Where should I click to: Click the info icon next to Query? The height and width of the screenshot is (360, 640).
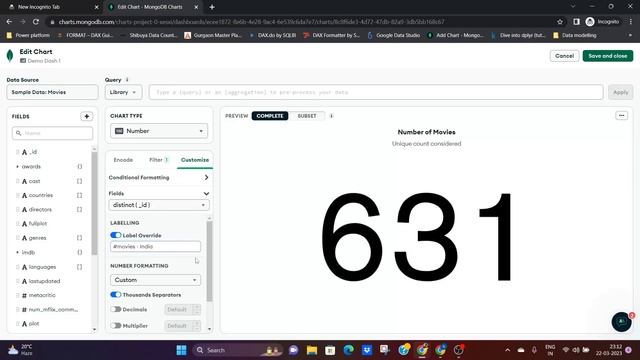[127, 80]
